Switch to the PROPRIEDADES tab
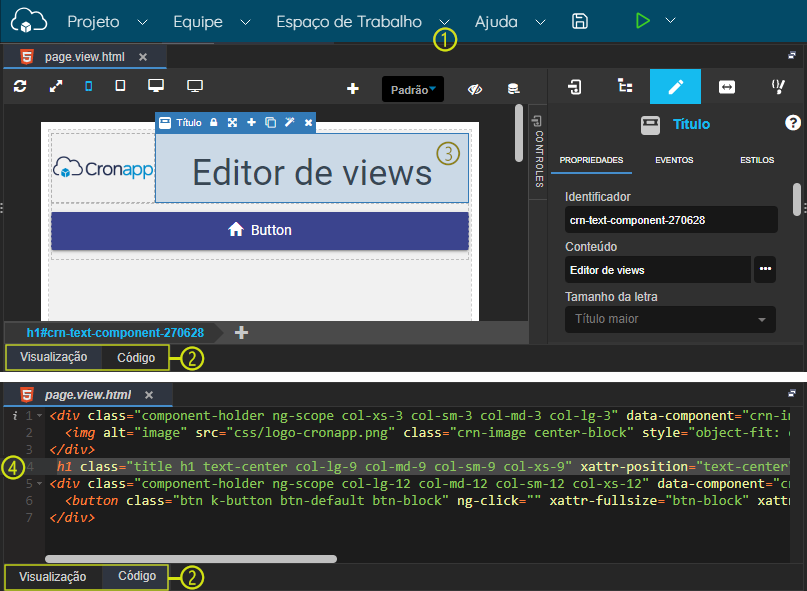807x591 pixels. pos(591,160)
